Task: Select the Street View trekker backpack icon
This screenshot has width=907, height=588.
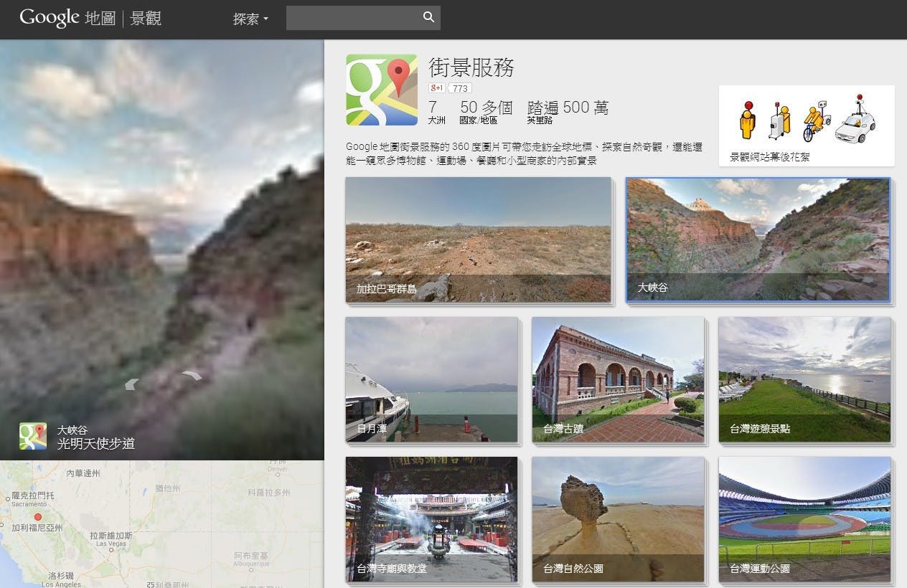Action: pyautogui.click(x=779, y=121)
